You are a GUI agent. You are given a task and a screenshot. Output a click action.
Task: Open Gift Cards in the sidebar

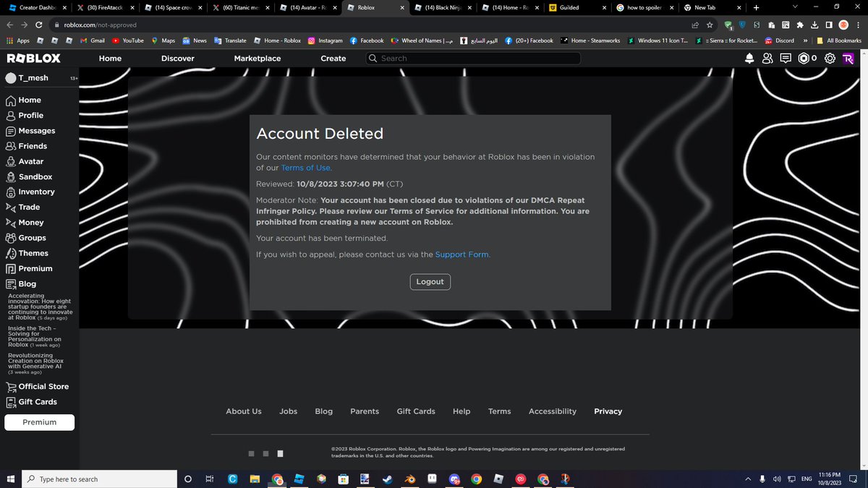(x=31, y=402)
